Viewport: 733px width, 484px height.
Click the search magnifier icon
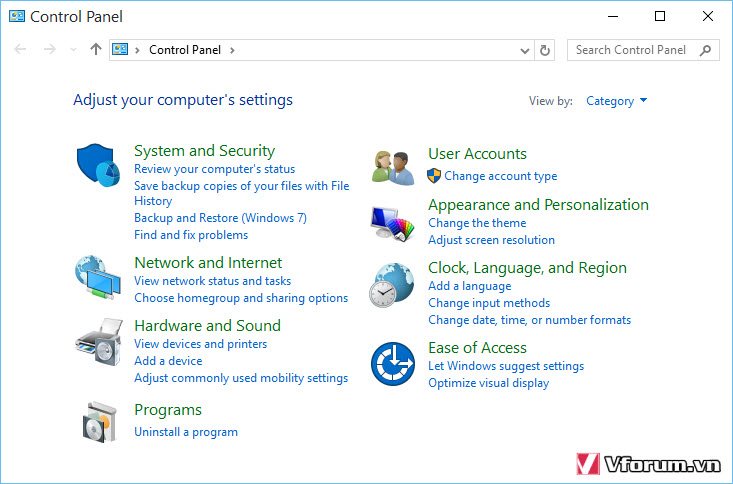705,50
